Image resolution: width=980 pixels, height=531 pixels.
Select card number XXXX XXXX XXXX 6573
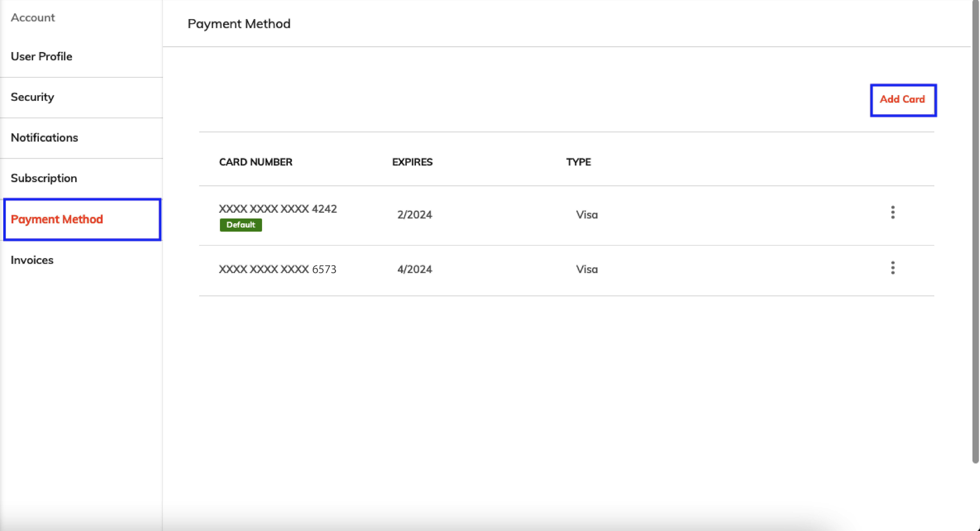coord(278,269)
